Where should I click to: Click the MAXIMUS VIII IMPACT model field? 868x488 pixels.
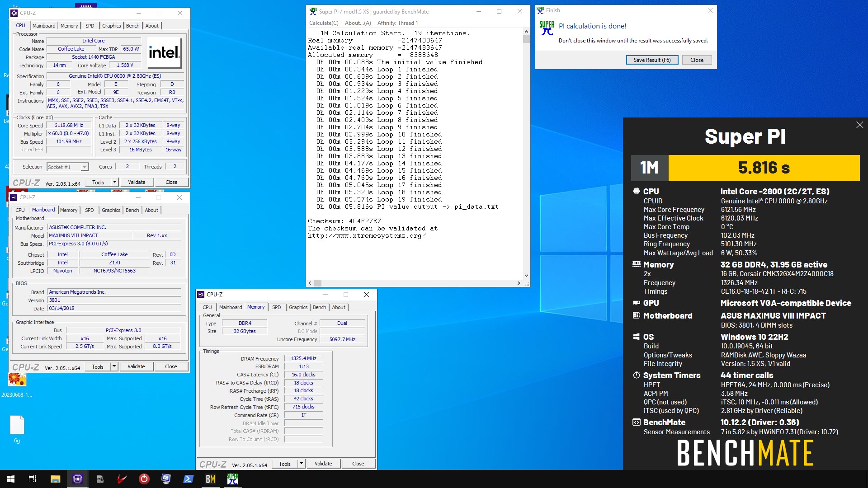(90, 235)
